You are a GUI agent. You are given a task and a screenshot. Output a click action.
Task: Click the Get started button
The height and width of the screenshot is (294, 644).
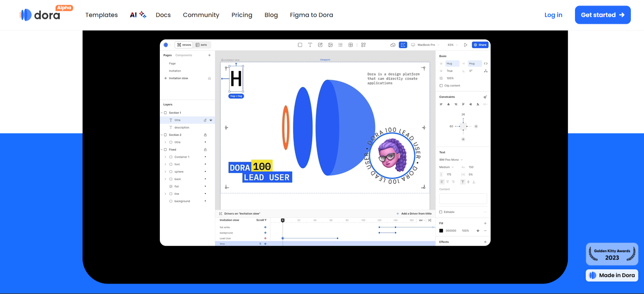tap(603, 15)
